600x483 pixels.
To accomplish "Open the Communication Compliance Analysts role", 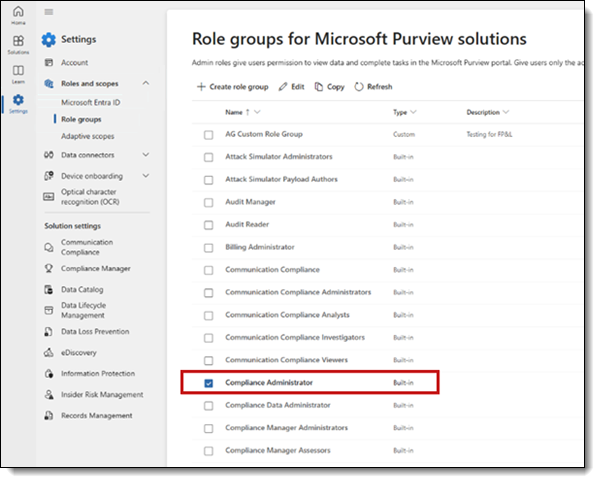I will [x=287, y=315].
